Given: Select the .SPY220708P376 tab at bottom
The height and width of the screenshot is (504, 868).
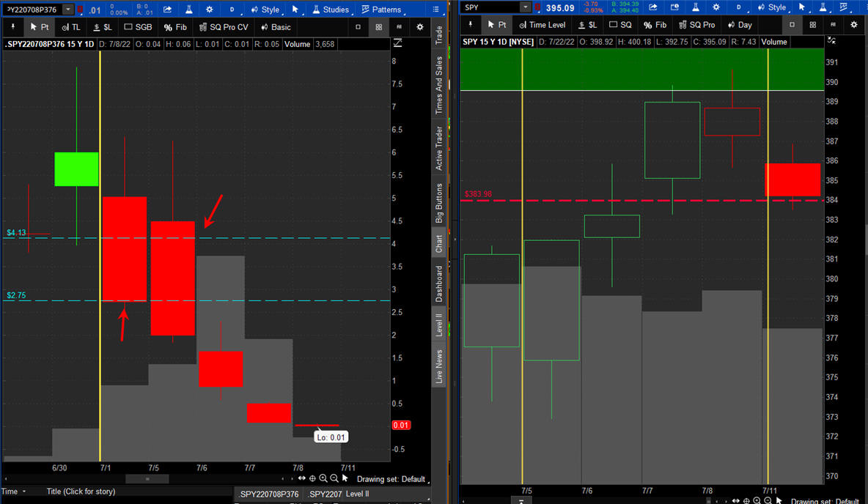Looking at the screenshot, I should pyautogui.click(x=269, y=494).
